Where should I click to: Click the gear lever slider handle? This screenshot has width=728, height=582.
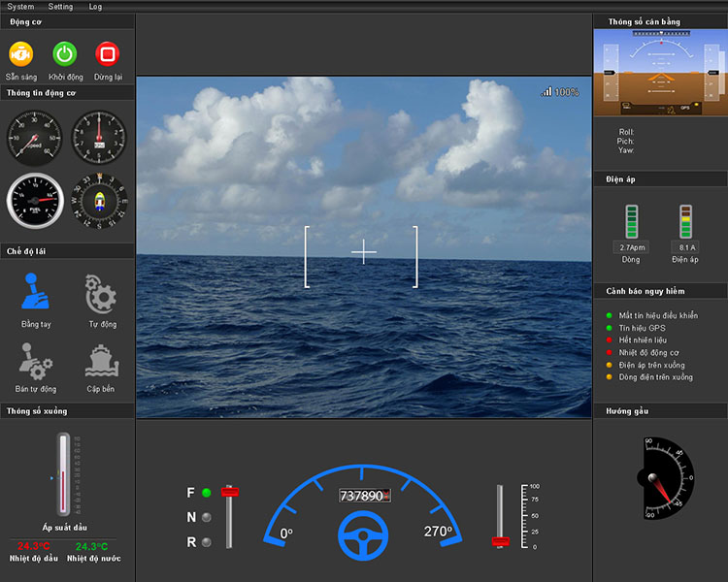point(230,492)
